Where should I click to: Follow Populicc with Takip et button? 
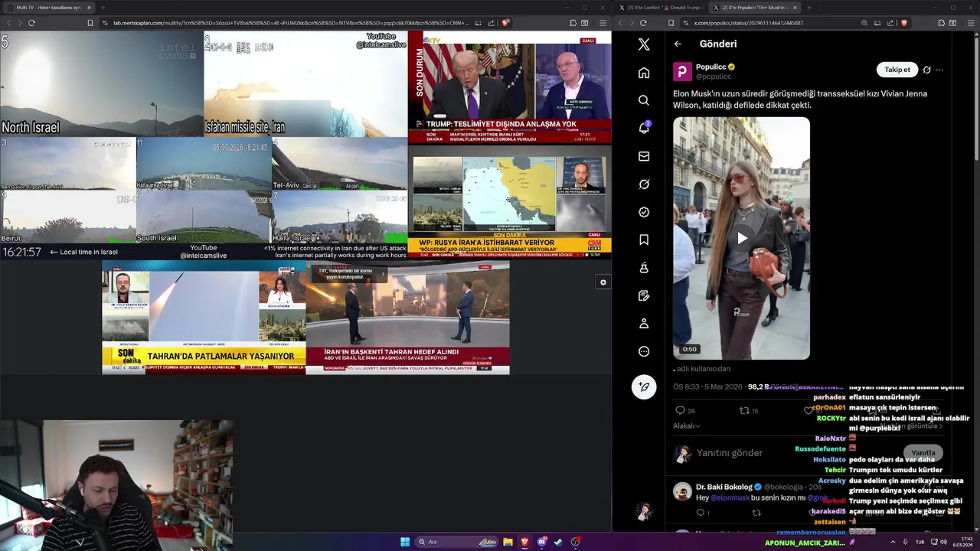[x=897, y=70]
